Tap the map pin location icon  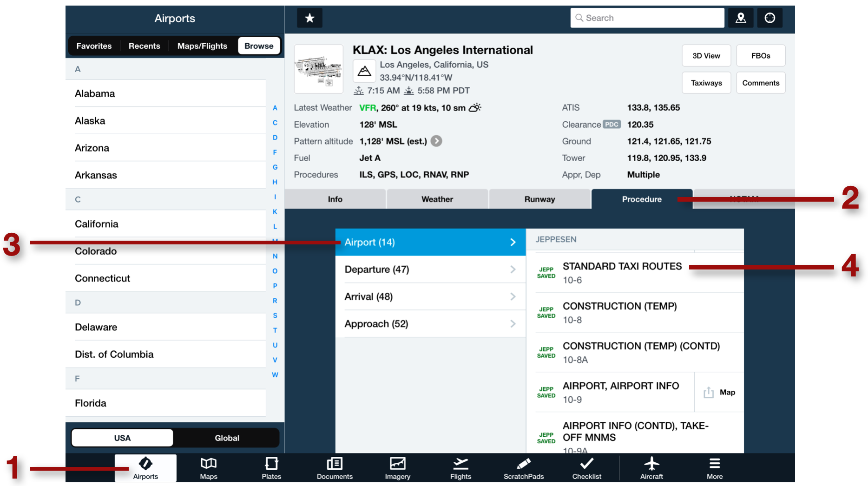pos(741,18)
